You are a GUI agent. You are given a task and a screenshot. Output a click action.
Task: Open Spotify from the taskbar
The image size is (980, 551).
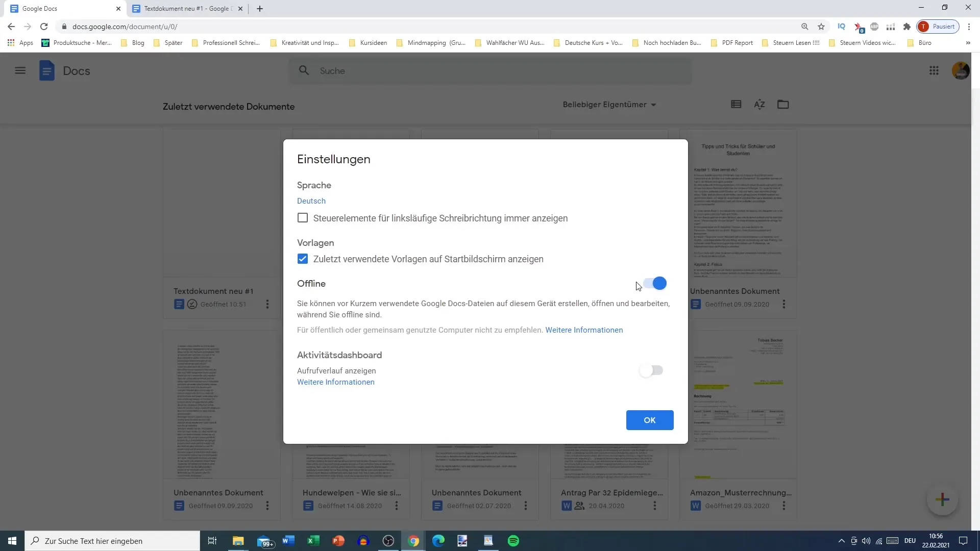coord(513,541)
